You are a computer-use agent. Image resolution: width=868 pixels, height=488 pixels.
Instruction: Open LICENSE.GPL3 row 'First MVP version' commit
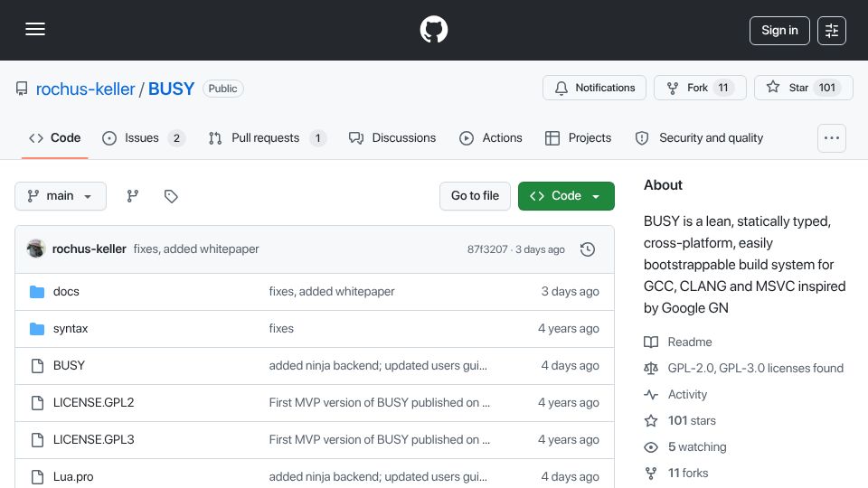379,440
